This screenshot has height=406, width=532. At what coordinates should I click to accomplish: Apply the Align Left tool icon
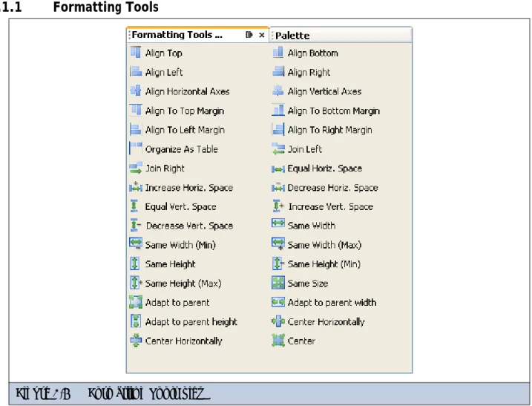pos(136,72)
